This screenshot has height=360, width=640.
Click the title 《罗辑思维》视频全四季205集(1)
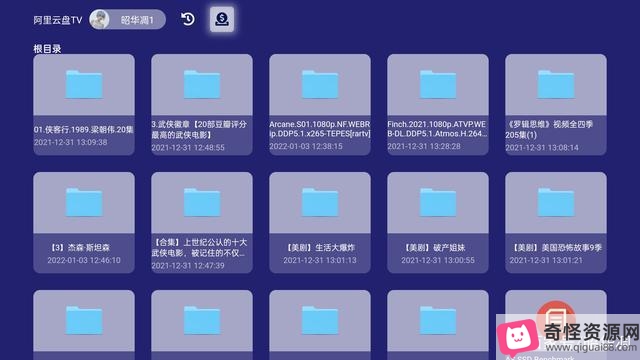click(549, 129)
